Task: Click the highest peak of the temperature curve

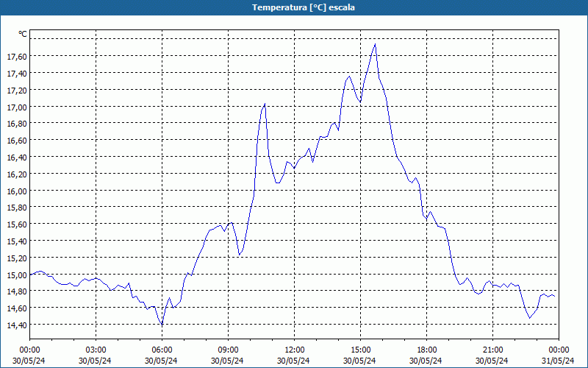Action: tap(375, 44)
